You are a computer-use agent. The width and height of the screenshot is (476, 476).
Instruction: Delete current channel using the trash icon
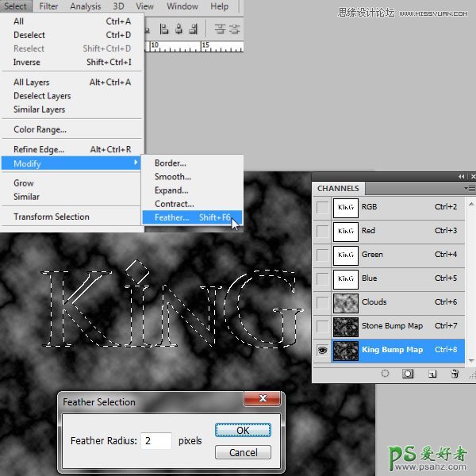point(455,374)
